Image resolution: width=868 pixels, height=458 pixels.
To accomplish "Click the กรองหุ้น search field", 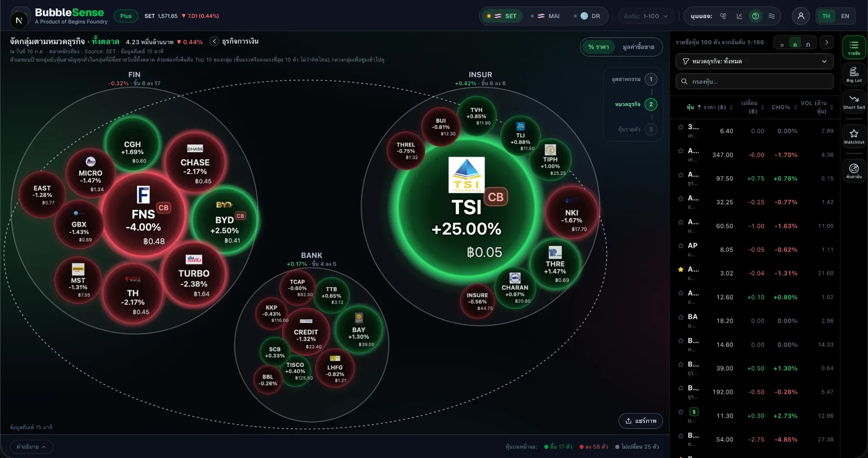I will pos(755,81).
